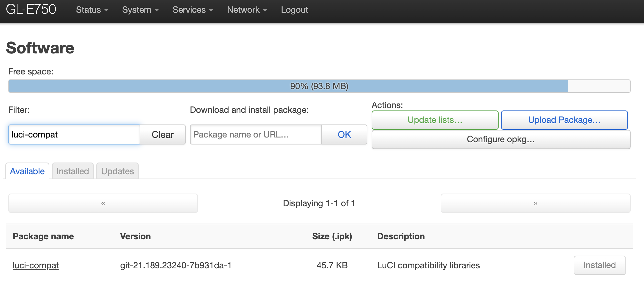Image resolution: width=644 pixels, height=287 pixels.
Task: Click the Logout link
Action: point(294,10)
